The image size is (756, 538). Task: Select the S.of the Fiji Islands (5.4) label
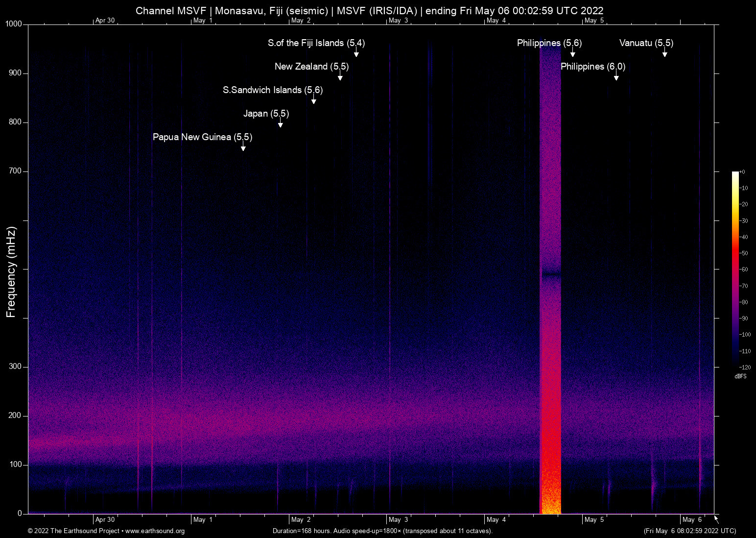pyautogui.click(x=316, y=43)
